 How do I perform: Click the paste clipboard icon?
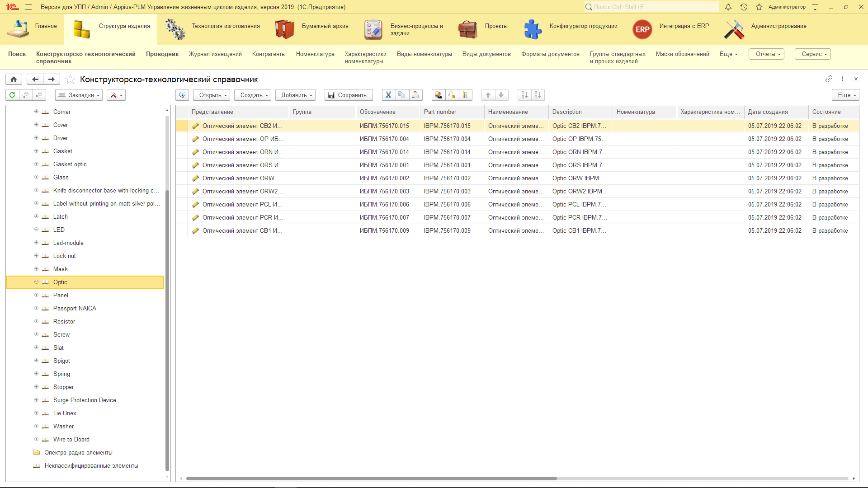[x=415, y=95]
